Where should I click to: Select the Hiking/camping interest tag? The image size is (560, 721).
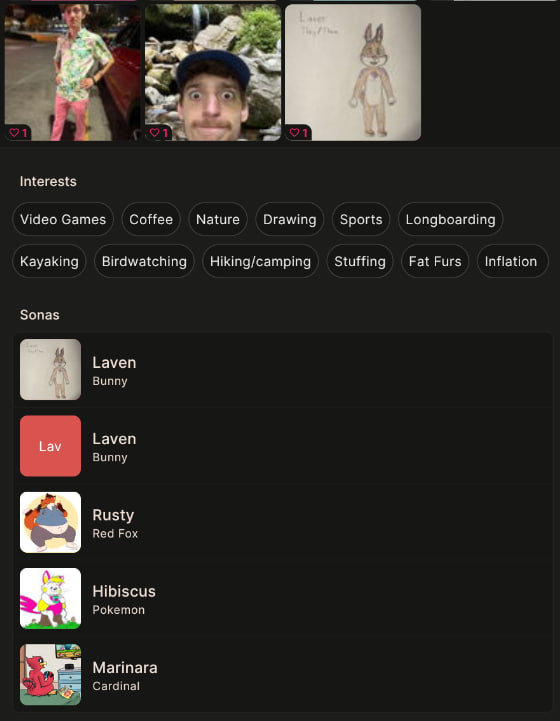[x=260, y=261]
